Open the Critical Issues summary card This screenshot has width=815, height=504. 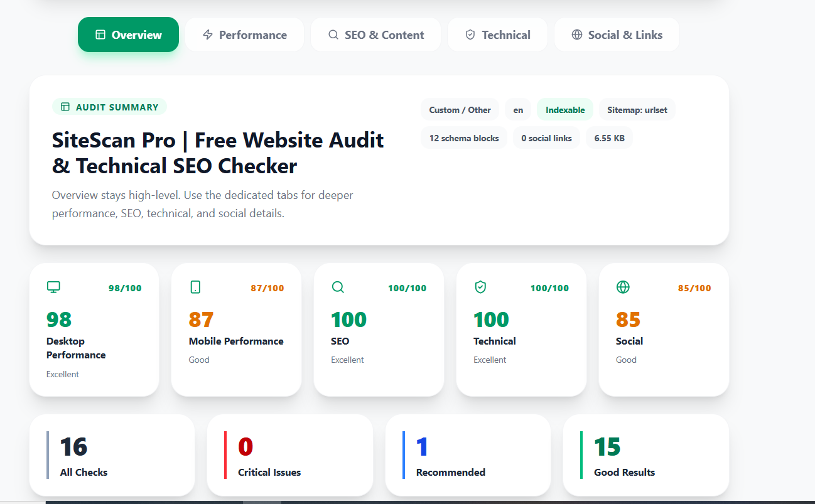[289, 455]
